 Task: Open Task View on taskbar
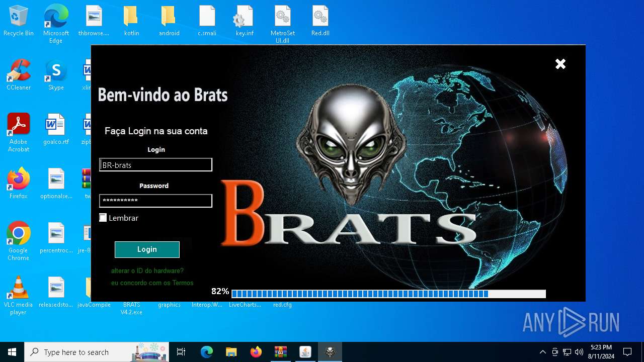coord(181,352)
